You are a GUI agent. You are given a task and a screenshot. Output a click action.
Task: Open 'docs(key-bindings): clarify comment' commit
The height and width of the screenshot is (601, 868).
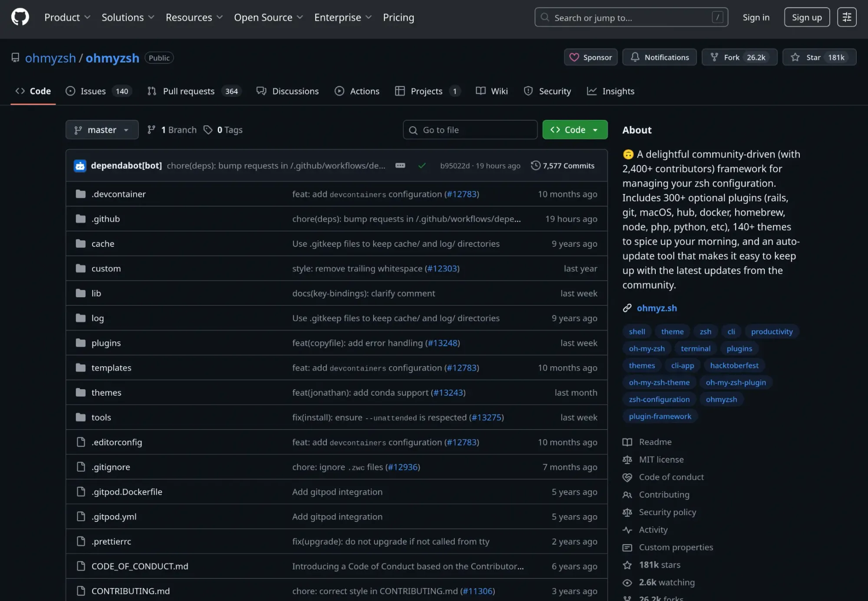[x=363, y=293]
